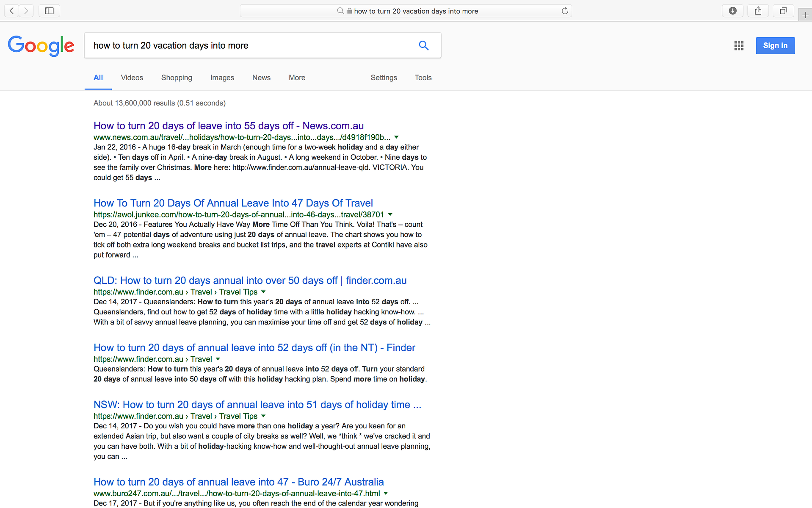The height and width of the screenshot is (508, 812).
Task: Open the QLD over 50 days off result
Action: coord(250,280)
